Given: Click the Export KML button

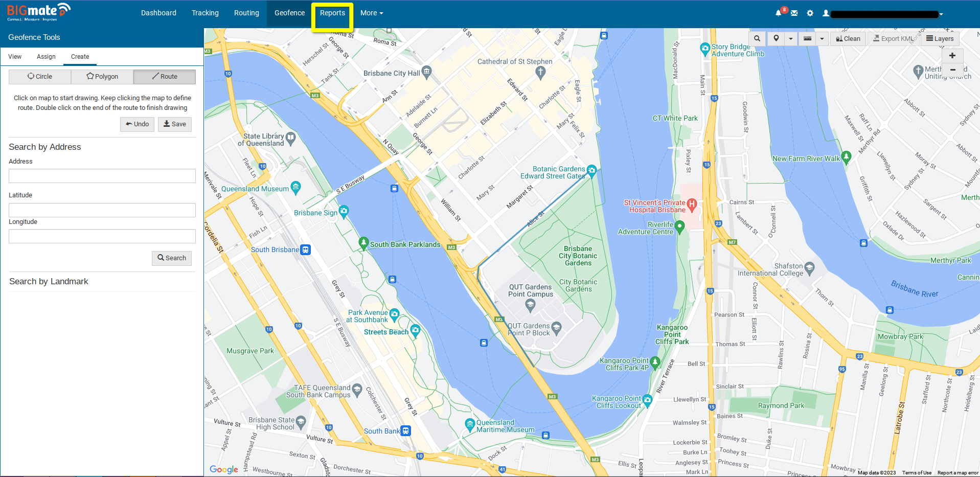Looking at the screenshot, I should point(894,38).
